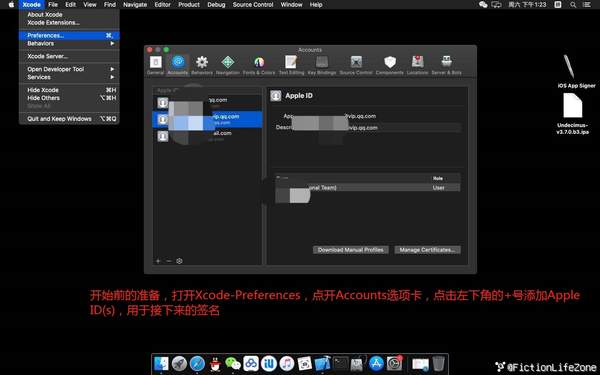The height and width of the screenshot is (375, 600).
Task: Choose About Xcode from menu
Action: coord(69,15)
